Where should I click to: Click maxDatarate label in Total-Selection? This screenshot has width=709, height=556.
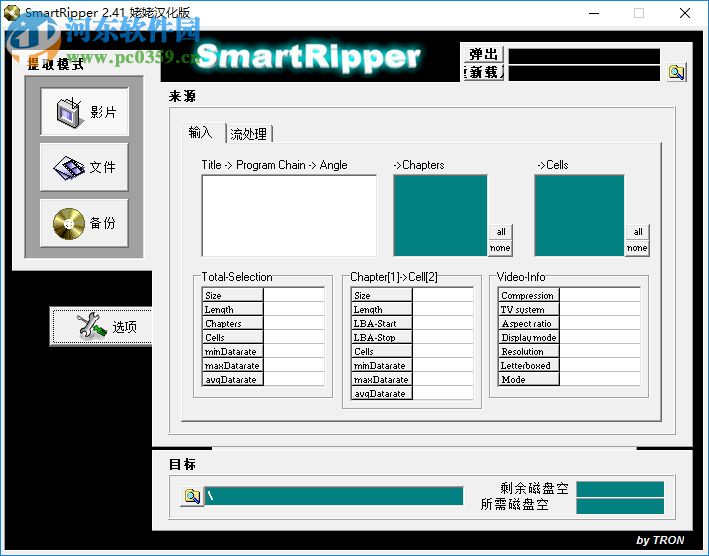click(232, 365)
